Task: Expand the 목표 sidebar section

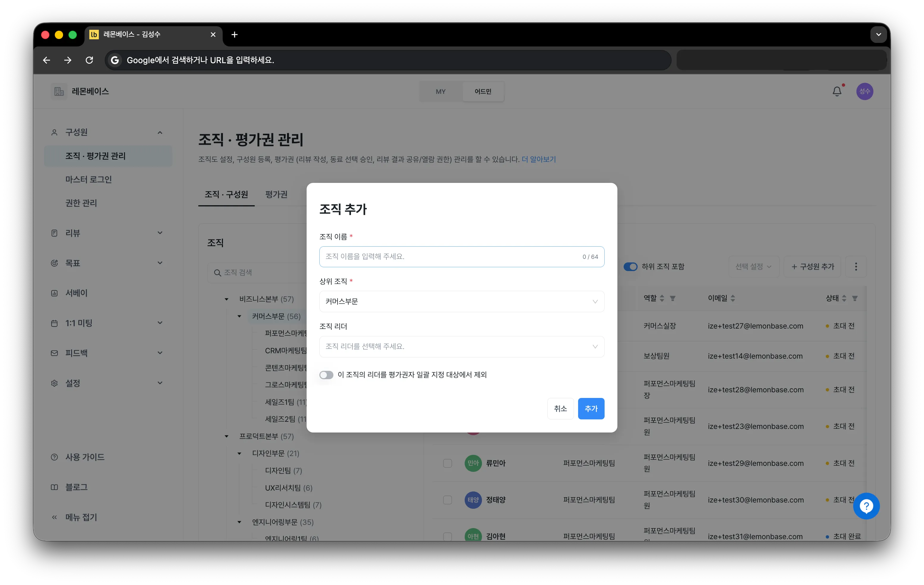Action: (160, 263)
